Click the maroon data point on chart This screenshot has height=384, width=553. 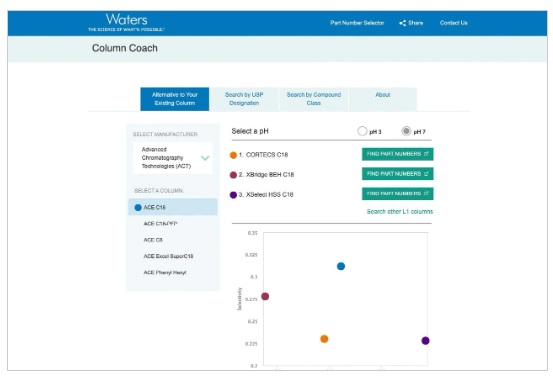[x=265, y=297]
